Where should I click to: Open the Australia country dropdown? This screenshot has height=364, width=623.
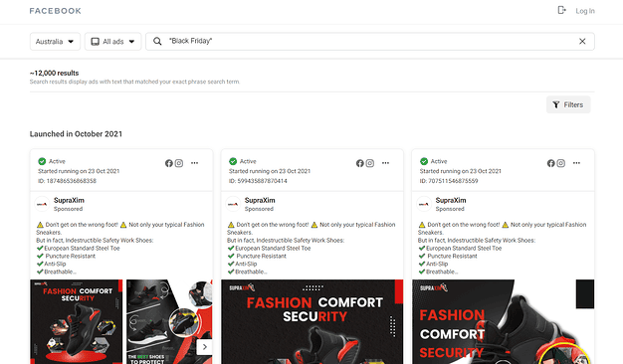(55, 42)
